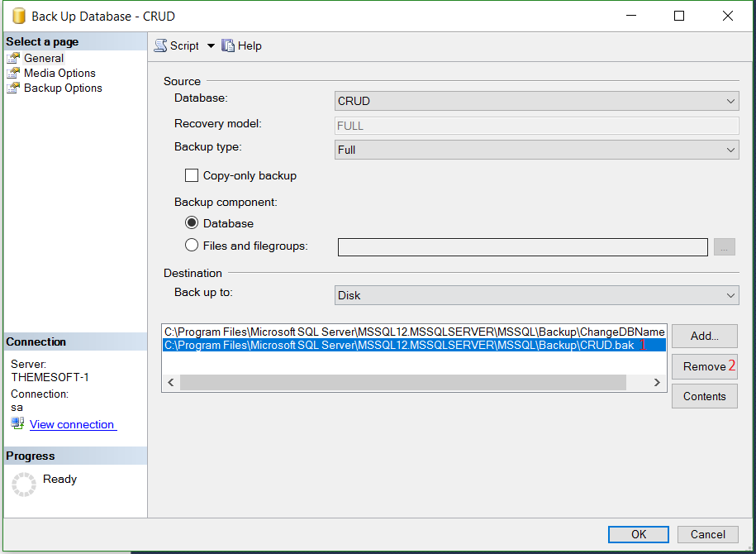Select the Files and filegroups radio button
The width and height of the screenshot is (756, 554).
tap(192, 245)
